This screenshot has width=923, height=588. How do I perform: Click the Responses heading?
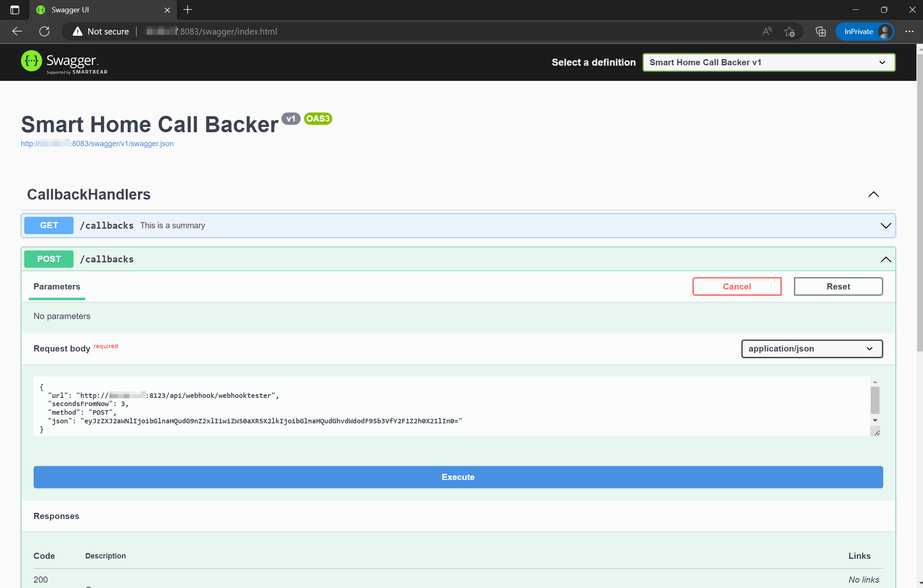[x=56, y=516]
